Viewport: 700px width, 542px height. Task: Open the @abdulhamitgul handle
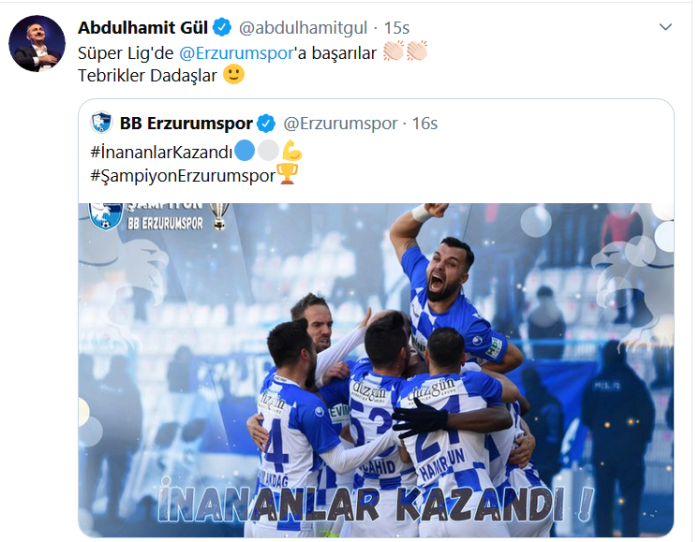(303, 28)
